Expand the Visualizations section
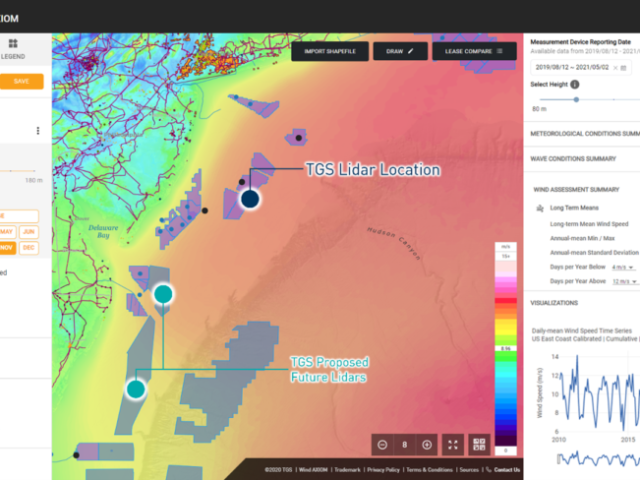The image size is (640, 480). 554,303
